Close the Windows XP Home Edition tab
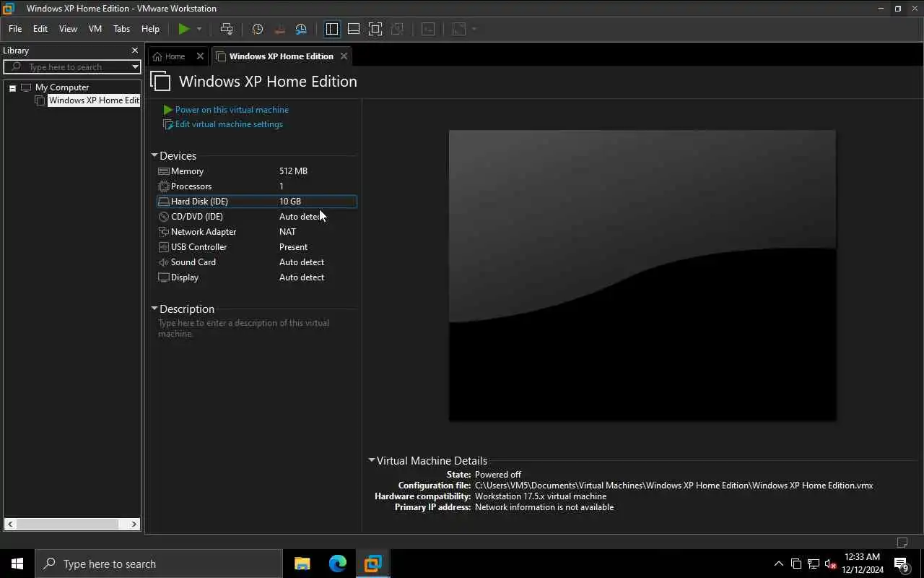Screen dimensions: 924x578 pyautogui.click(x=344, y=56)
